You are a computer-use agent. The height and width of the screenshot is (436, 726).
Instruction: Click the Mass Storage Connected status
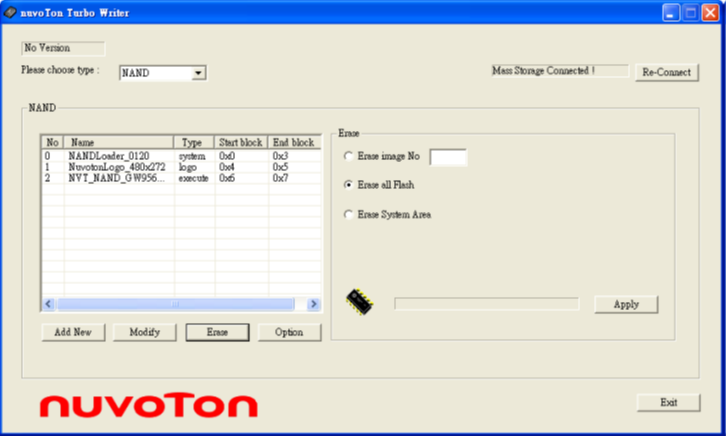point(560,70)
